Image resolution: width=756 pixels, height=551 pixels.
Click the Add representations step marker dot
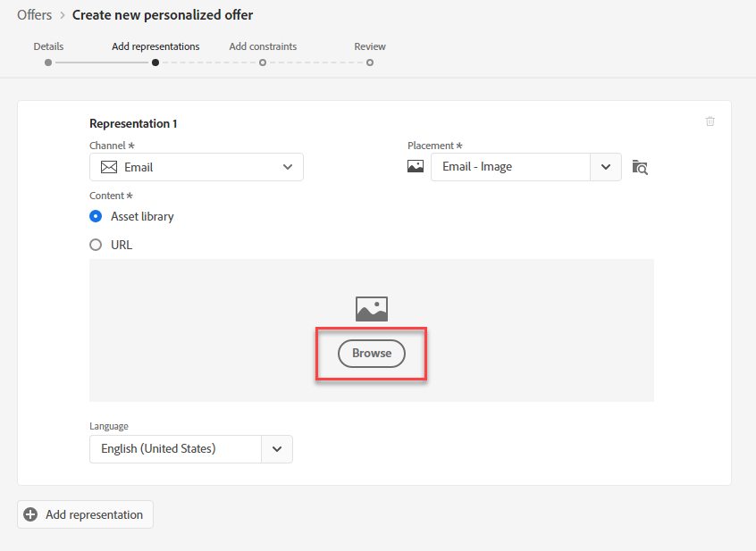tap(155, 63)
